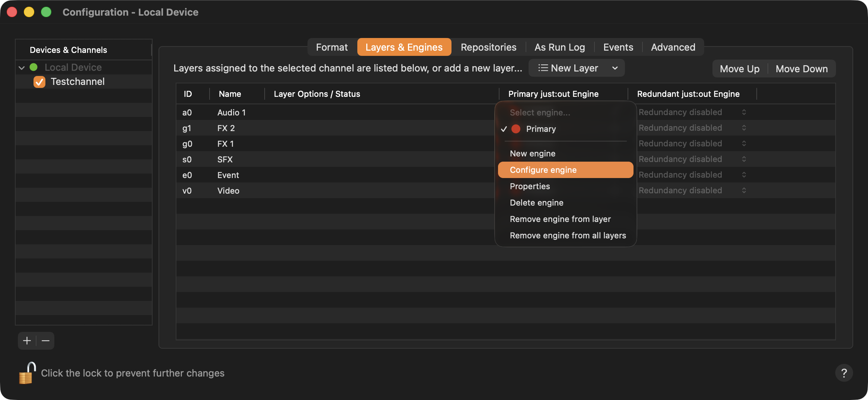Collapse the Local Device tree node

pos(22,67)
